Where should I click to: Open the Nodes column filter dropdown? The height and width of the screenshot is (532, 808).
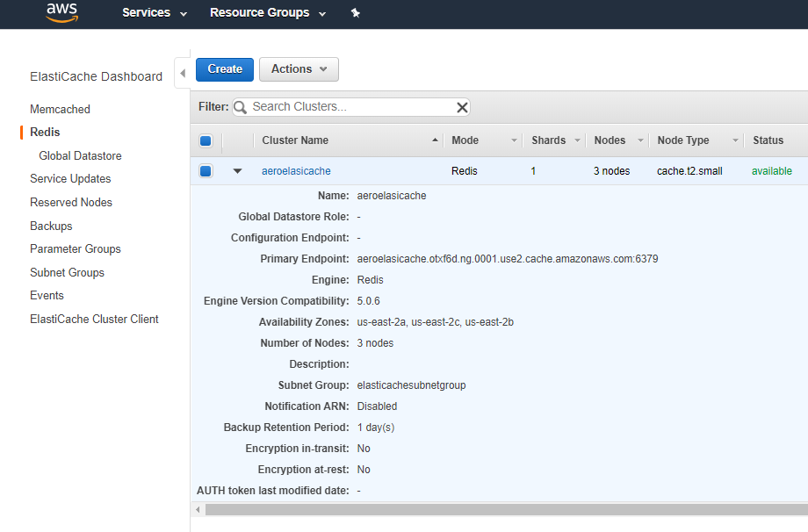[640, 140]
